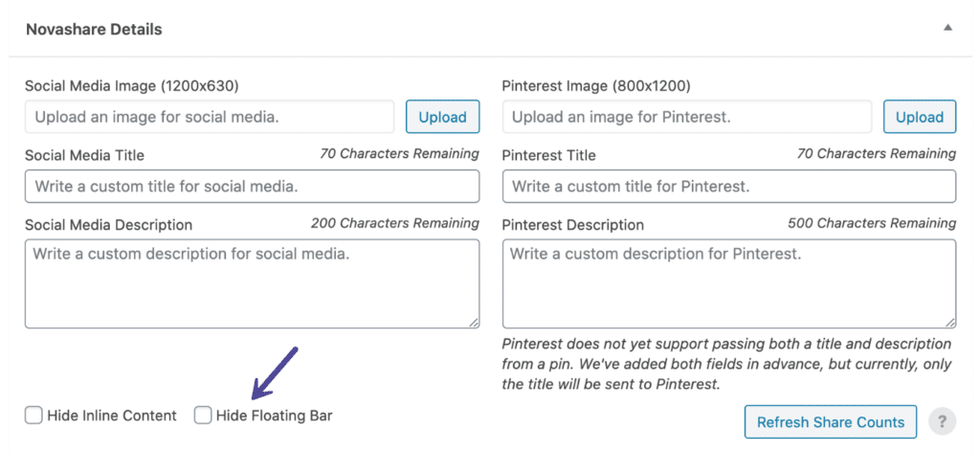Click the "Hide Inline Content" label text
This screenshot has width=980, height=452.
(112, 415)
